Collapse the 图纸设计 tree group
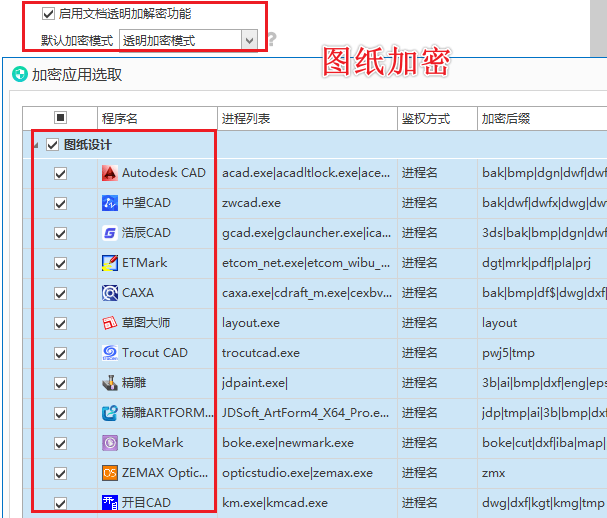The height and width of the screenshot is (518, 607). click(37, 145)
